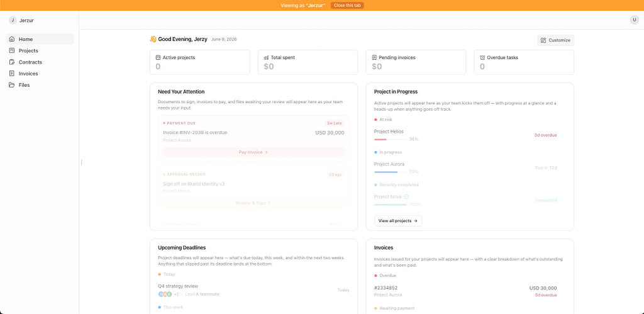Click the Q4 strategy review deadline
The width and height of the screenshot is (644, 314).
tap(178, 286)
